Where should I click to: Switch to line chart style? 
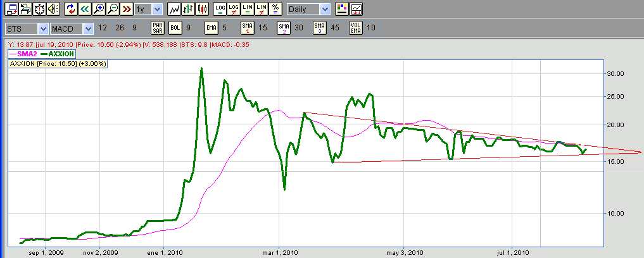[174, 9]
